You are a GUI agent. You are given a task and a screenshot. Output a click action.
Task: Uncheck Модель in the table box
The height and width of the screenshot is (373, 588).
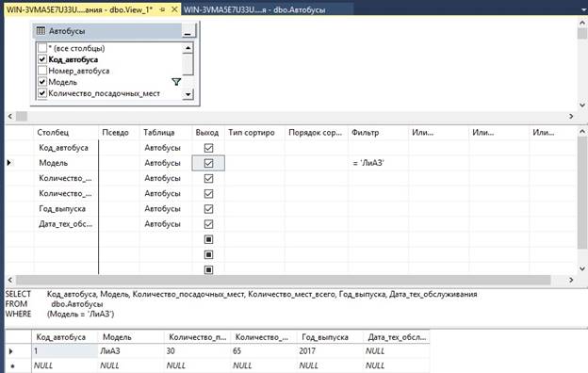[x=42, y=82]
